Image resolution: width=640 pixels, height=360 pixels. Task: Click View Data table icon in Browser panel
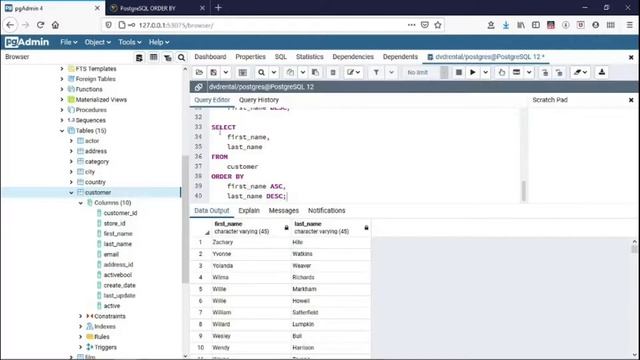tap(153, 58)
